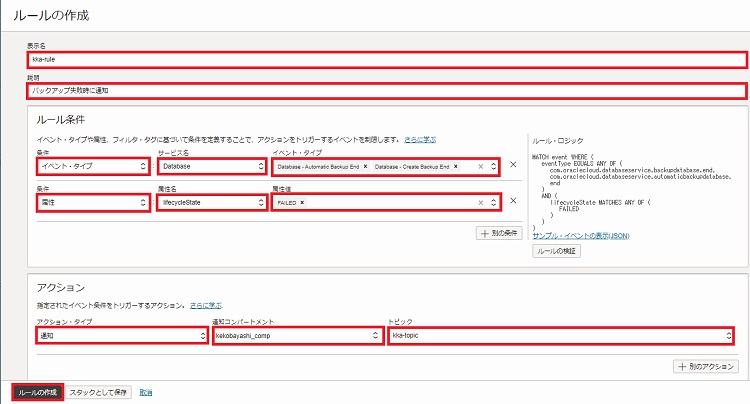
Task: Click the kka-rule display name field
Action: 388,60
